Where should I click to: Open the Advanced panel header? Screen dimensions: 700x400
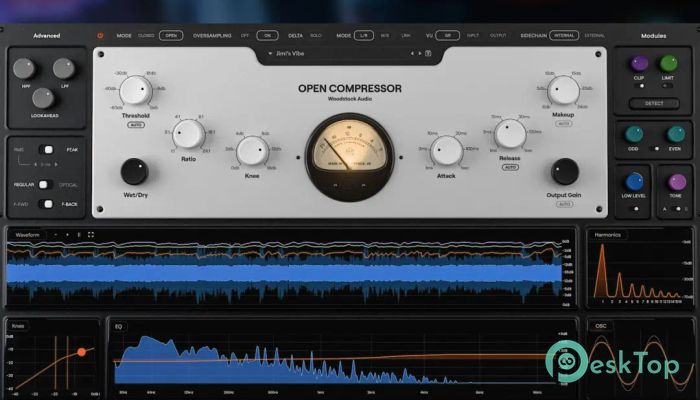pyautogui.click(x=46, y=35)
